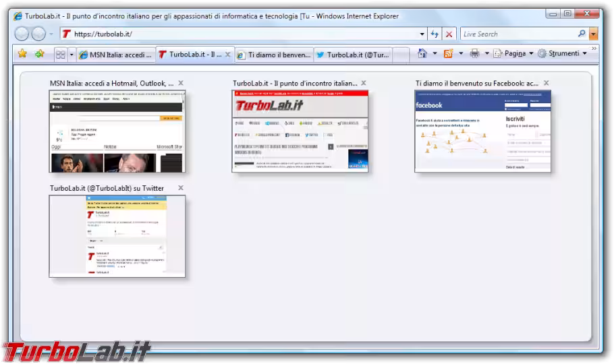Close the Facebook thumbnail in Quick Tabs
The width and height of the screenshot is (614, 364).
(x=546, y=83)
